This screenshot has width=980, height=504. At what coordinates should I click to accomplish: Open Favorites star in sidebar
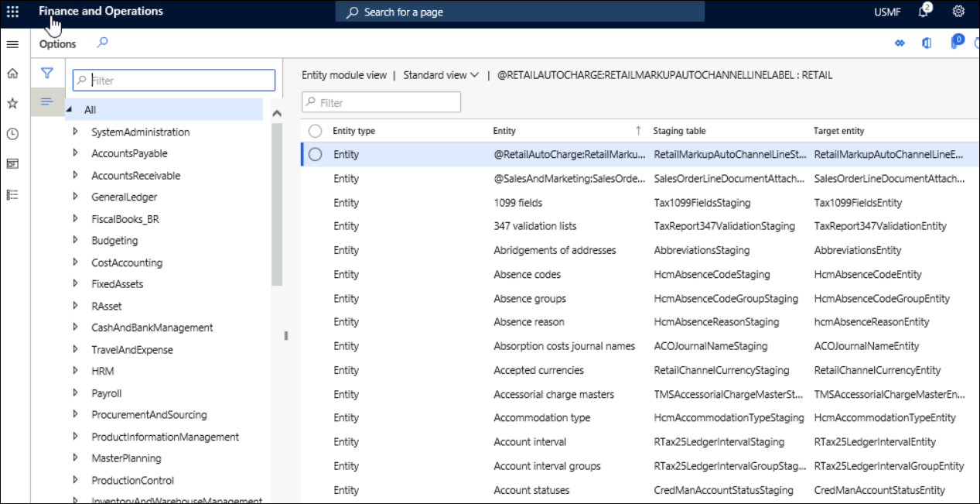pyautogui.click(x=12, y=103)
